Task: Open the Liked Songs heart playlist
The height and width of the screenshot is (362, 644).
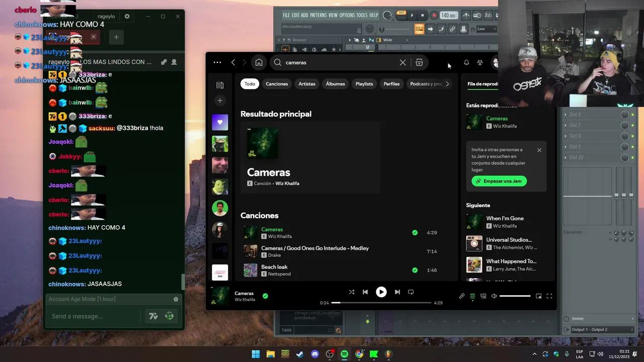Action: tap(220, 122)
